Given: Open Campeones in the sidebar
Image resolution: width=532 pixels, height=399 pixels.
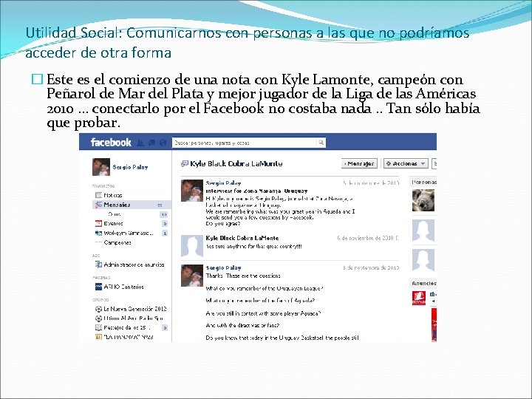Looking at the screenshot, I should (x=117, y=242).
